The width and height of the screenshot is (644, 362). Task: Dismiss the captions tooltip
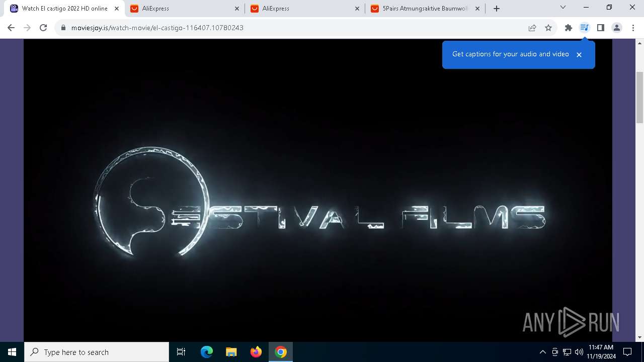point(579,55)
